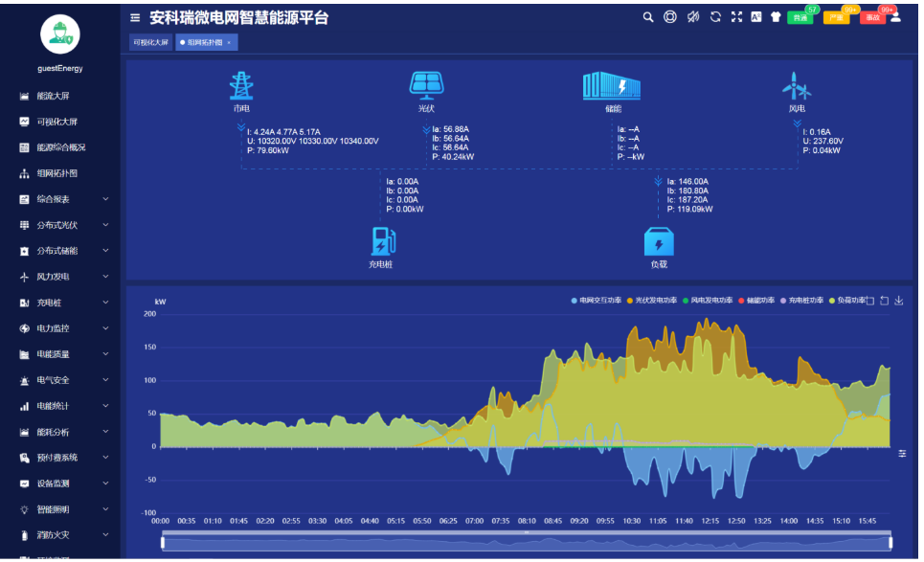The width and height of the screenshot is (924, 562).
Task: Open the theme skin shirt icon
Action: coord(776,17)
